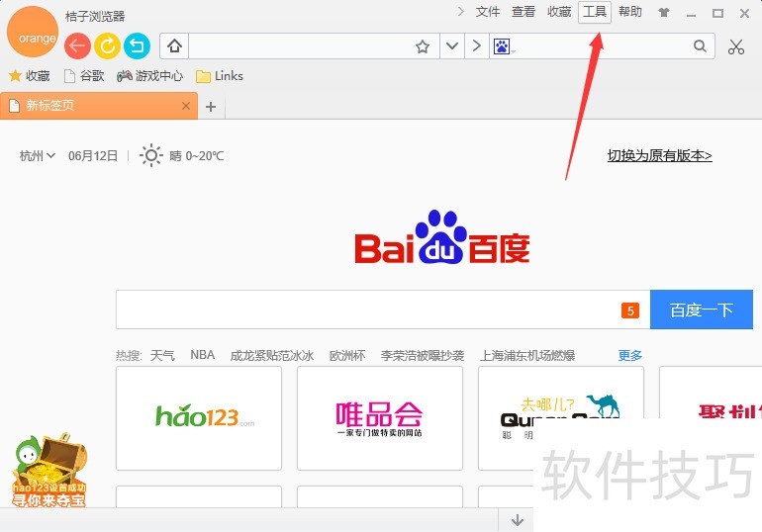762x532 pixels.
Task: Click hot search 天气
Action: (162, 355)
